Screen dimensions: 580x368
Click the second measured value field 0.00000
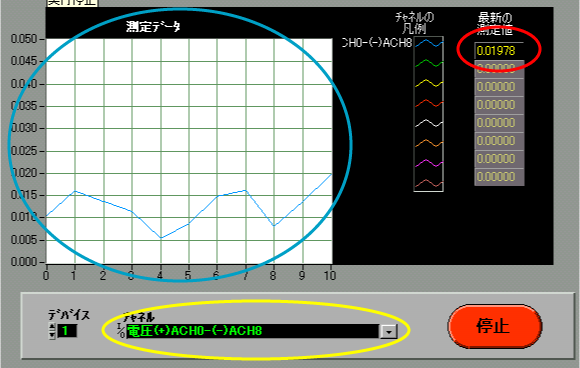pyautogui.click(x=499, y=69)
